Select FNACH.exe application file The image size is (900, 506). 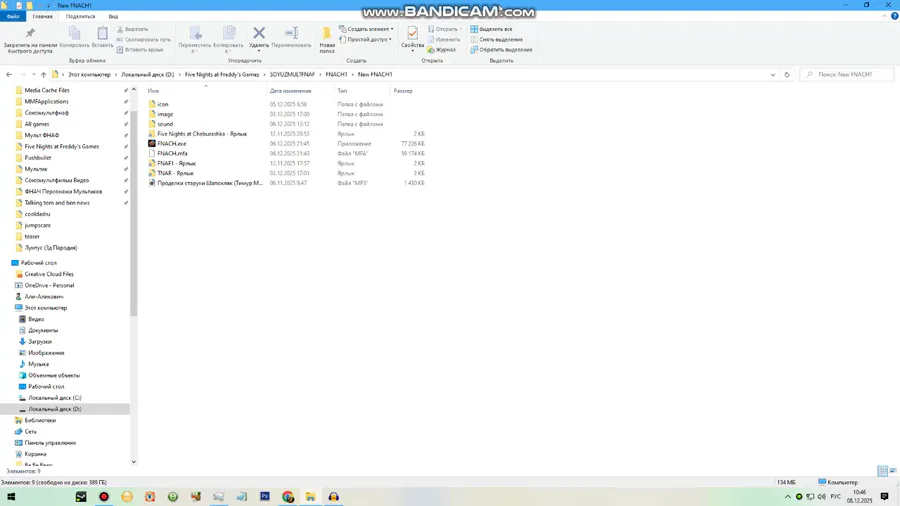pyautogui.click(x=172, y=143)
